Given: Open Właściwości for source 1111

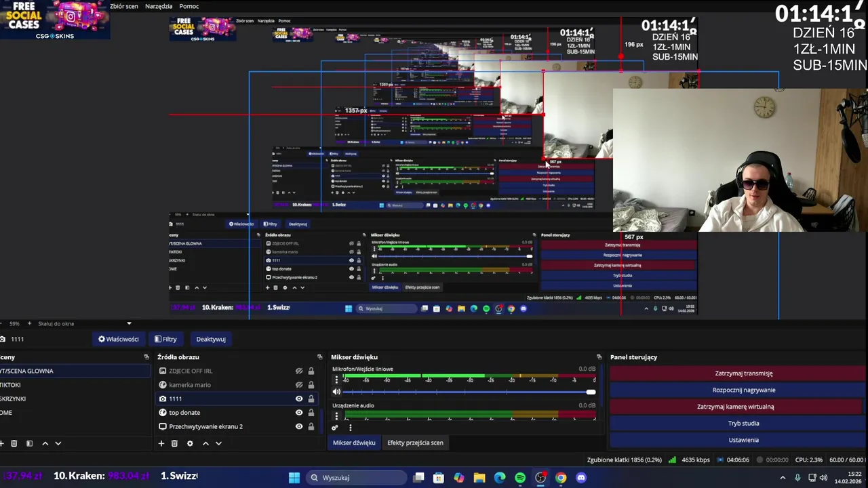Looking at the screenshot, I should [x=119, y=339].
